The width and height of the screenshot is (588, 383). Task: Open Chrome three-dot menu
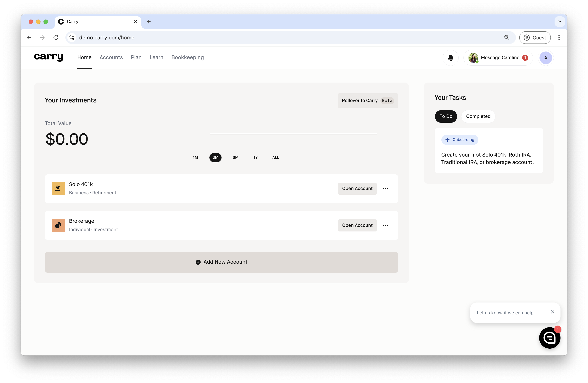click(559, 38)
